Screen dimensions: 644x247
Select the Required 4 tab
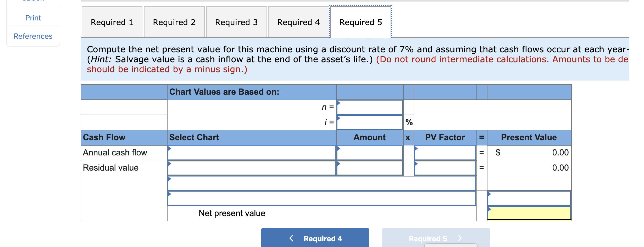(x=298, y=22)
